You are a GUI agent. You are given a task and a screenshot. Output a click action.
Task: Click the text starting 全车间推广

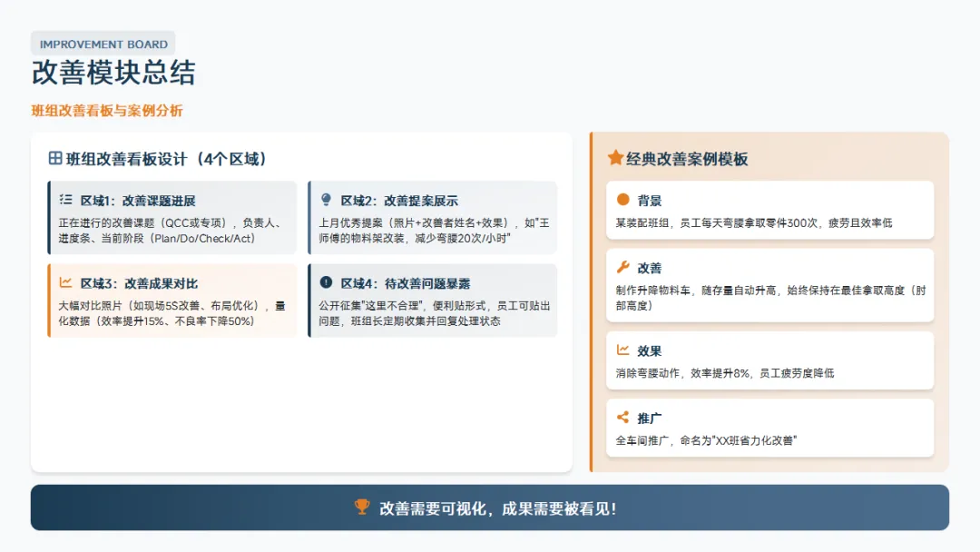(x=706, y=440)
